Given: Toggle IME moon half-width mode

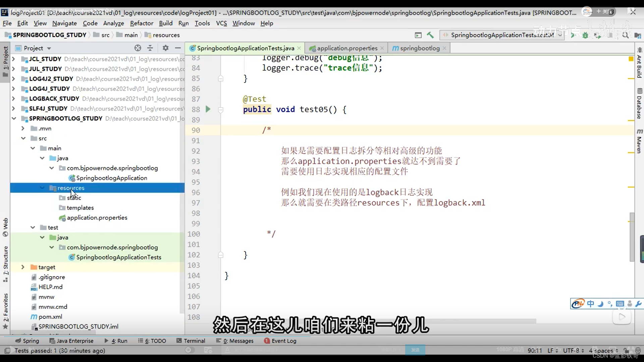Looking at the screenshot, I should [x=600, y=304].
